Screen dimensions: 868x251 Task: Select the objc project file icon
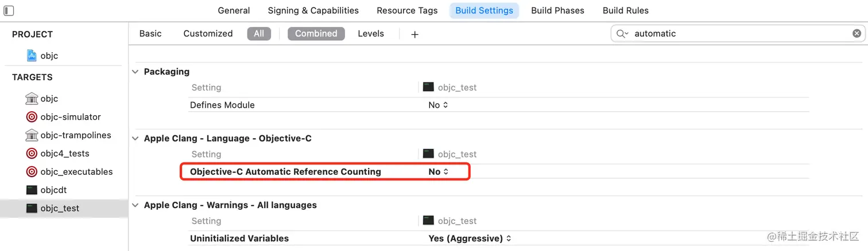32,56
